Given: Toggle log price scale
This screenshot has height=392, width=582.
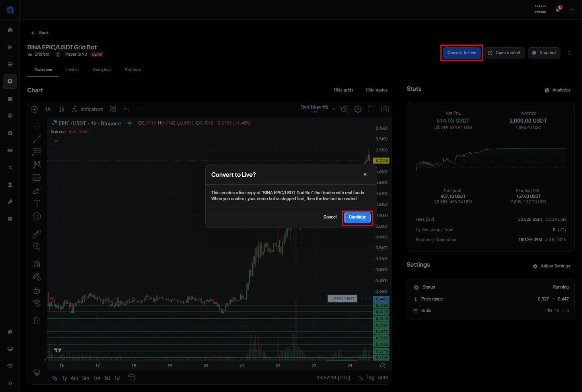Looking at the screenshot, I should click(370, 378).
